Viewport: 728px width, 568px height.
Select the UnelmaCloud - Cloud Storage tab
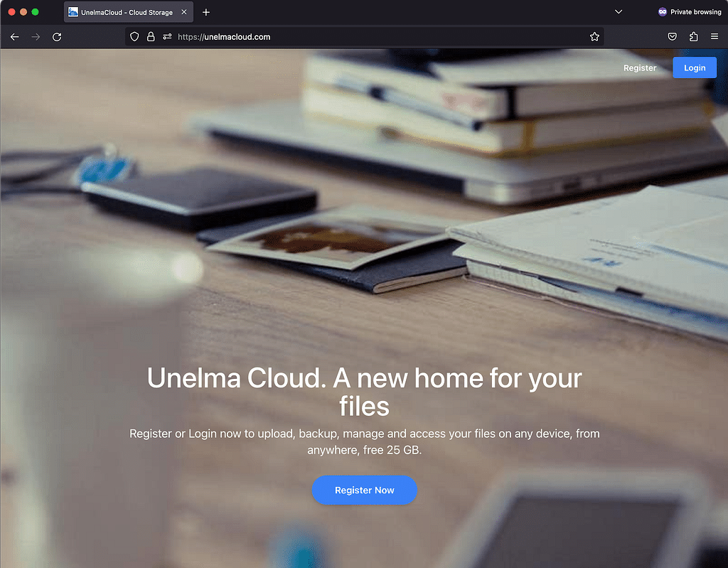pyautogui.click(x=121, y=12)
